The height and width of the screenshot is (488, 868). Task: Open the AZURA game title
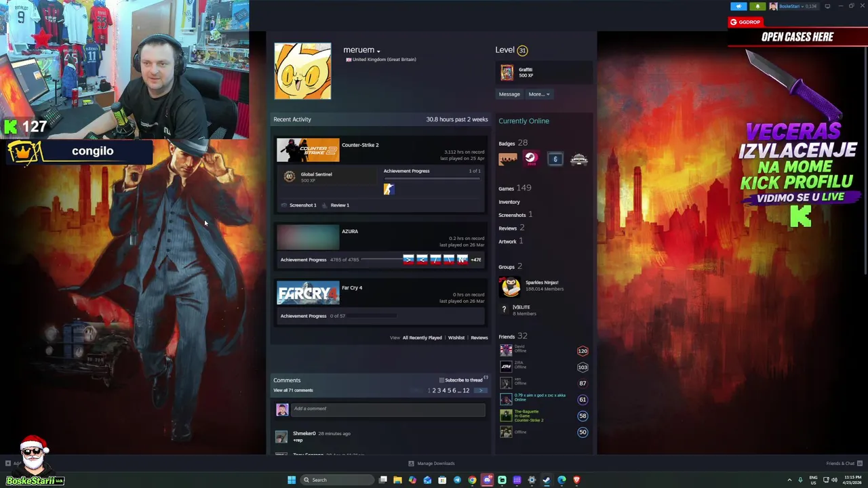[x=350, y=231]
